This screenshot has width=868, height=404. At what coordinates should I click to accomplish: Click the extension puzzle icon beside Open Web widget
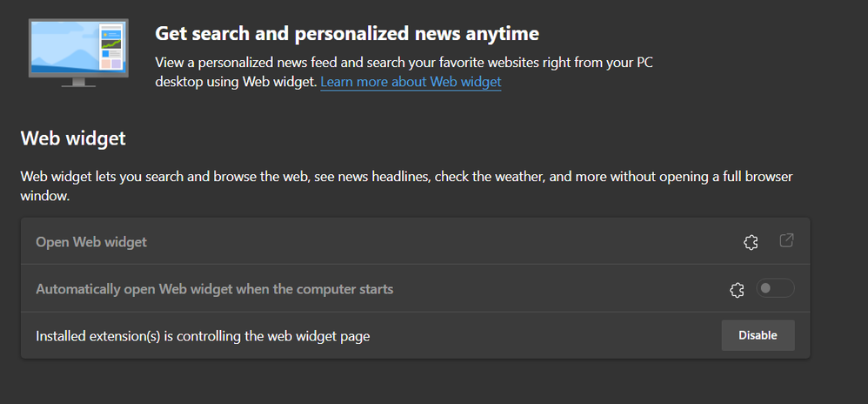[x=751, y=242]
